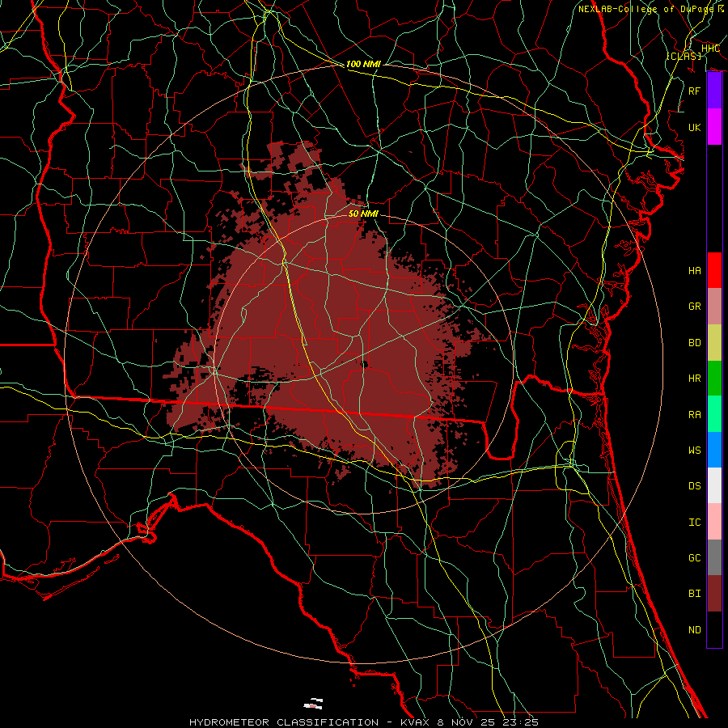Click the HYDROMETEOR CLASSIFICATION title text

[284, 722]
